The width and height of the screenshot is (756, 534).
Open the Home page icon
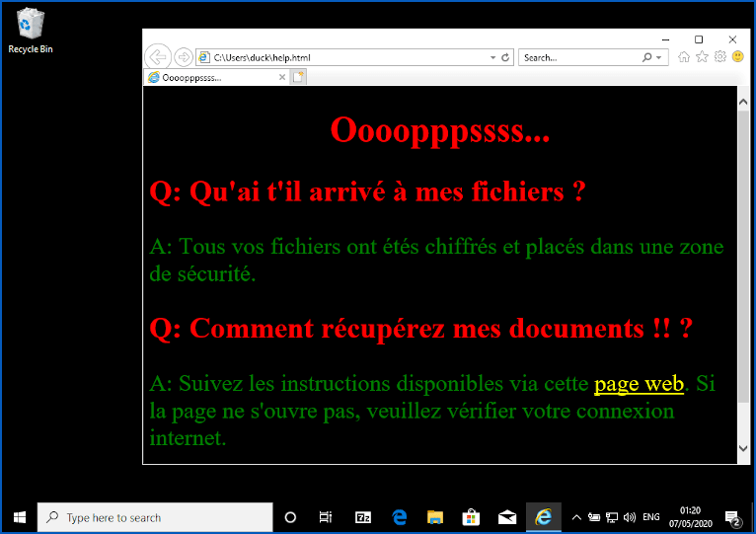pos(684,57)
